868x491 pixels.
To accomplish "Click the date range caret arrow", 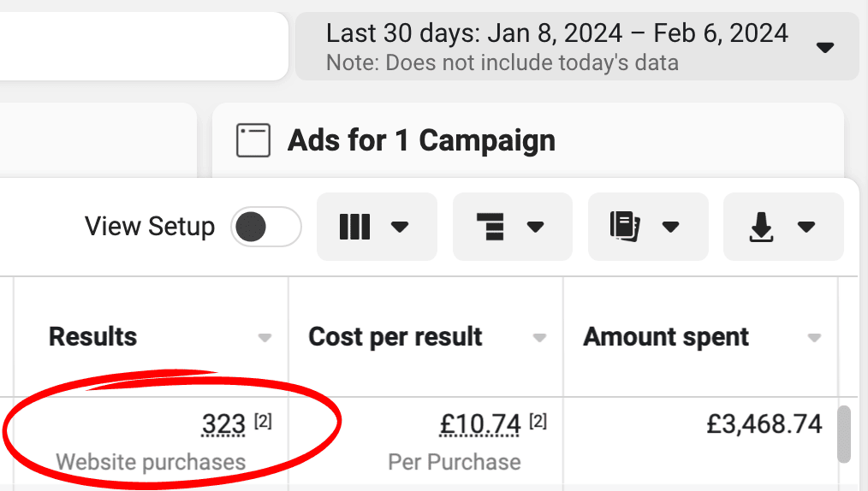I will (x=825, y=48).
